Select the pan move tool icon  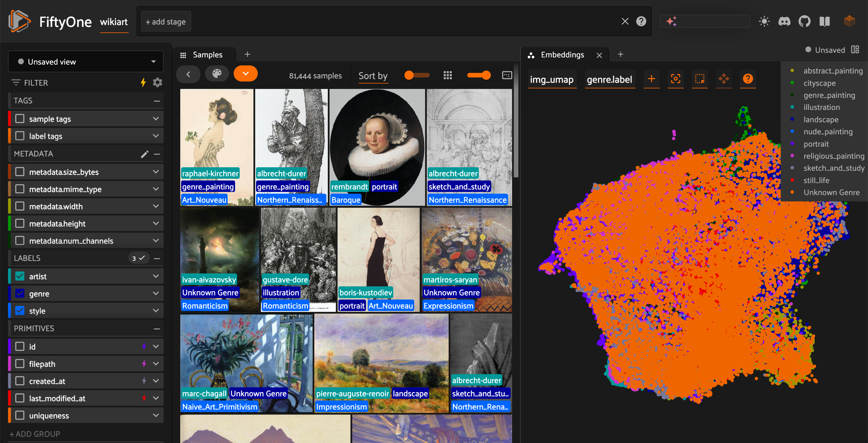point(723,79)
